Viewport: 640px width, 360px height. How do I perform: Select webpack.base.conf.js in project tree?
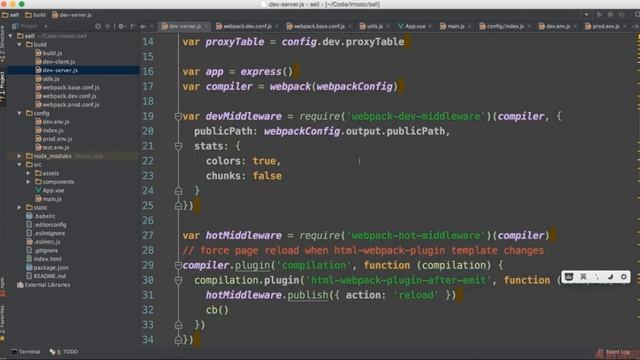(67, 87)
